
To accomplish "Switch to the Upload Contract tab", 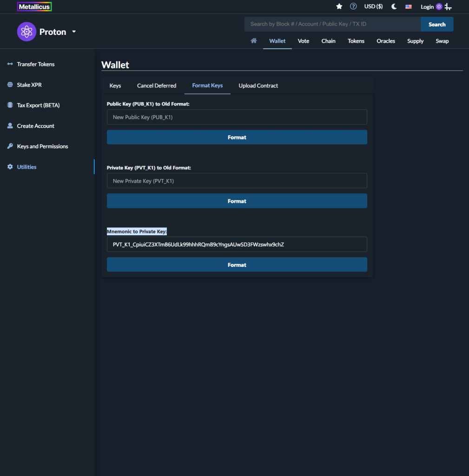I will [258, 86].
